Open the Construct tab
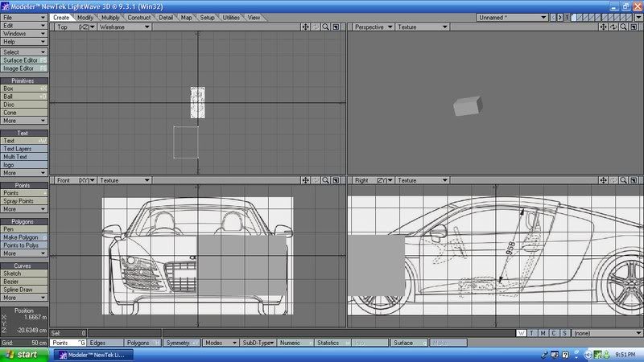The image size is (644, 362). point(139,17)
